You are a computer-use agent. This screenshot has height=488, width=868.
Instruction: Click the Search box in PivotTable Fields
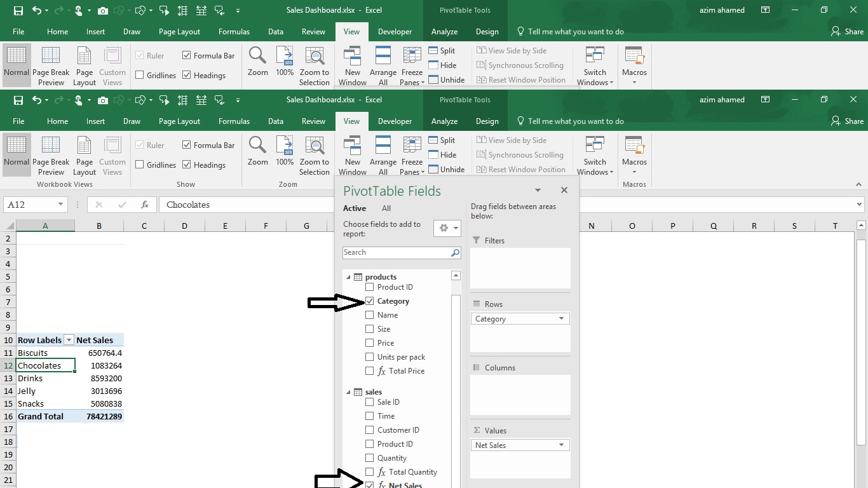click(396, 252)
